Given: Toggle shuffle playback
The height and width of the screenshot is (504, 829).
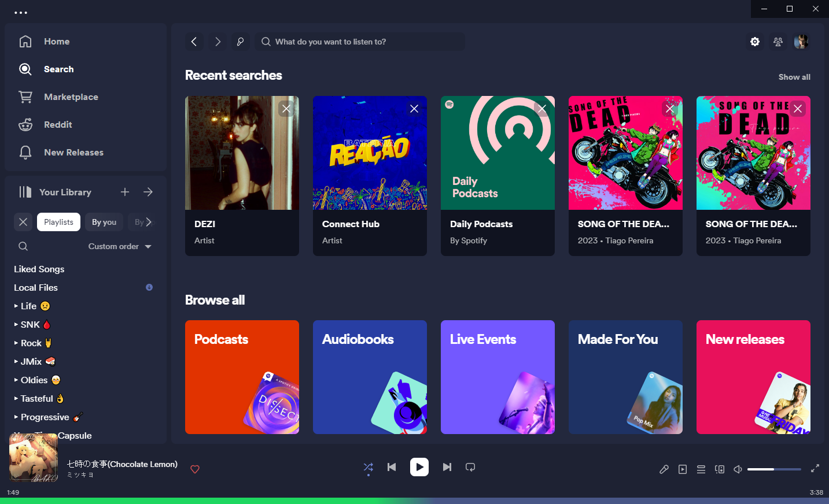Looking at the screenshot, I should point(369,467).
